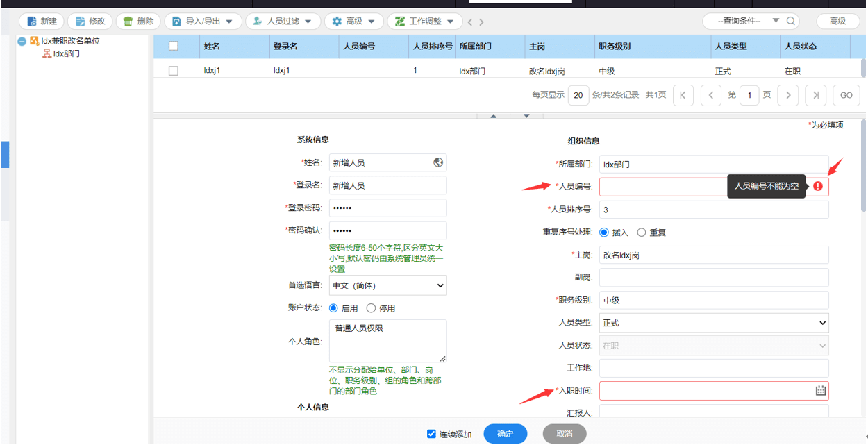Go to the first page icon
Screen dimensions: 868x445
(x=683, y=95)
